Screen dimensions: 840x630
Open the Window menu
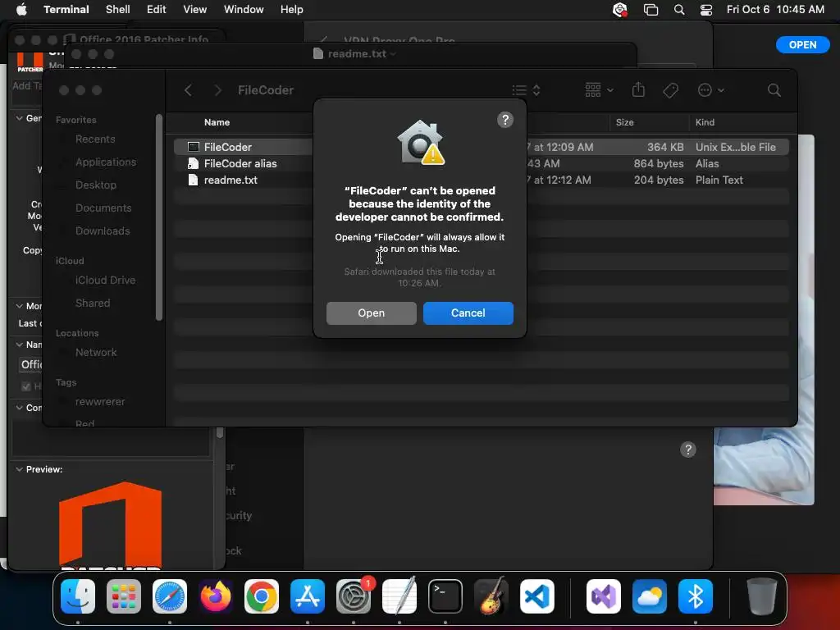click(244, 10)
